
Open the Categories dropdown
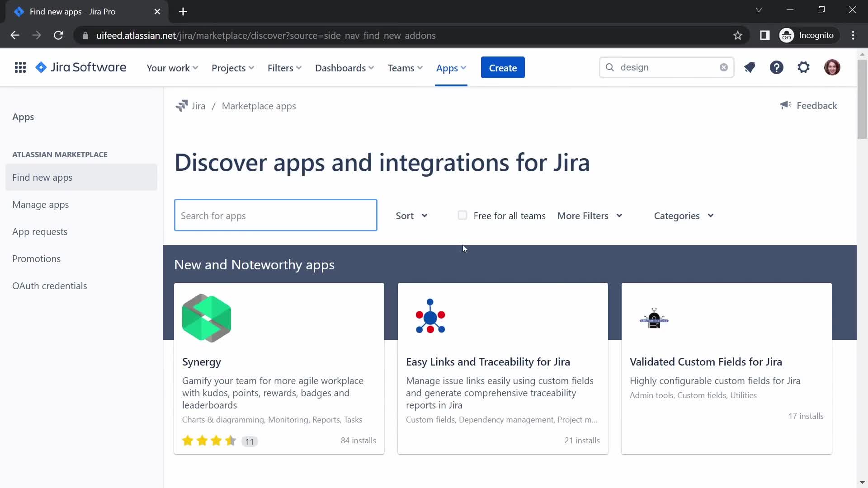pos(684,216)
